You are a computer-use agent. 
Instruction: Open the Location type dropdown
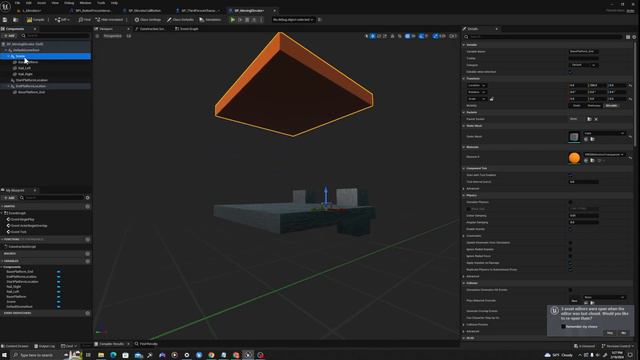click(x=477, y=85)
